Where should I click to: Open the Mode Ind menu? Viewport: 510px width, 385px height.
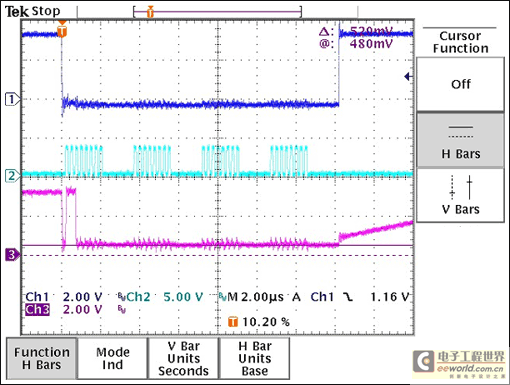(113, 358)
